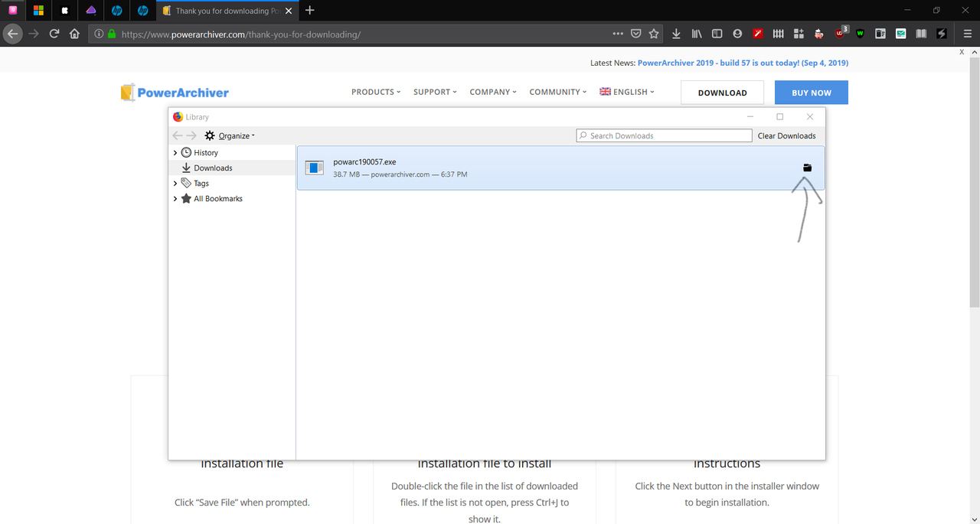980x524 pixels.
Task: Click the BUY NOW button
Action: (x=812, y=93)
